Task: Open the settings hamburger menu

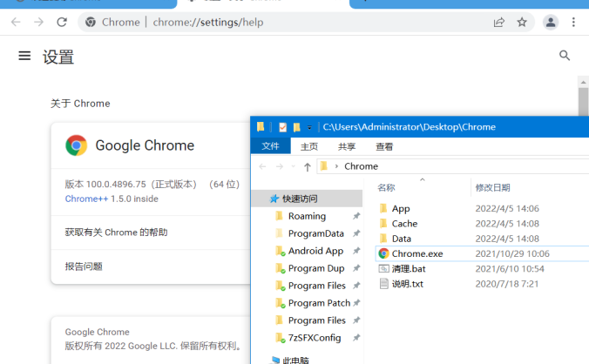Action: 24,56
